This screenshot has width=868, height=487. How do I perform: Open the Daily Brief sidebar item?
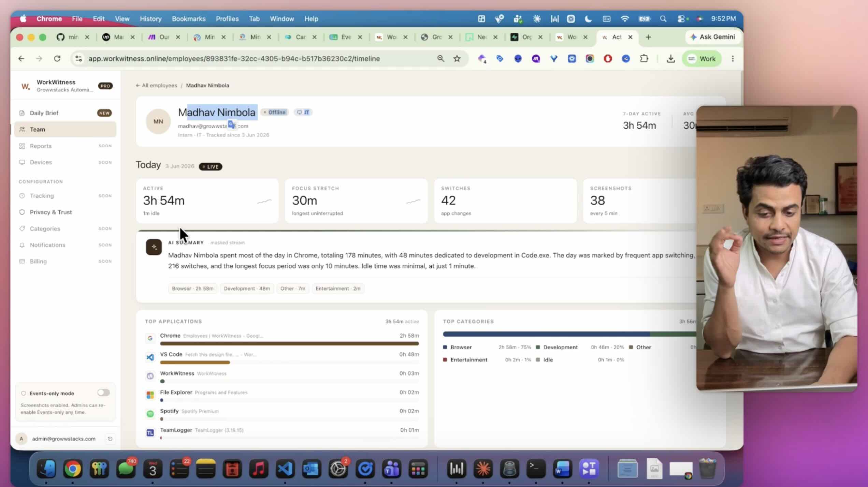(65, 113)
